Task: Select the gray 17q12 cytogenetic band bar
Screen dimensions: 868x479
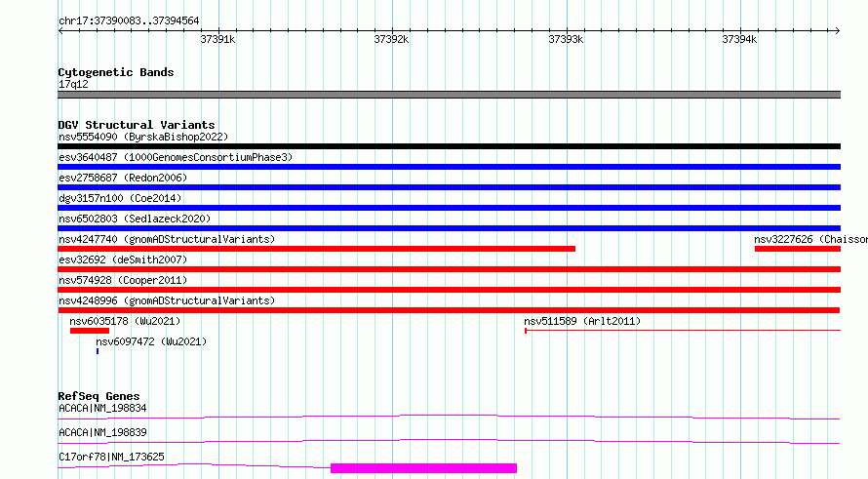Action: [449, 95]
